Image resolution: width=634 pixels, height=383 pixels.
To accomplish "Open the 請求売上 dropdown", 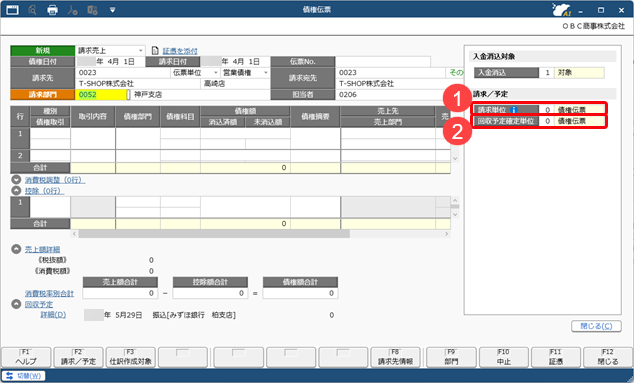I will 141,51.
